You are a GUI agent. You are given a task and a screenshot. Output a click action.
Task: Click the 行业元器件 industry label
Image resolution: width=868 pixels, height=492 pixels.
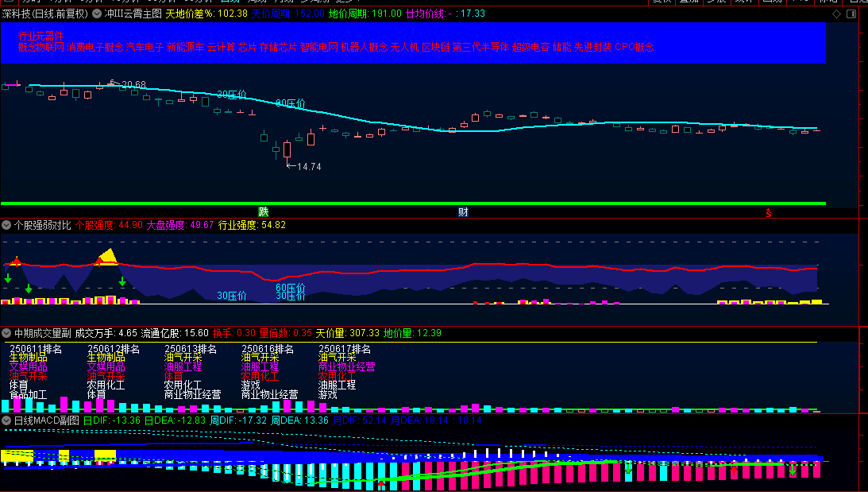pyautogui.click(x=41, y=36)
